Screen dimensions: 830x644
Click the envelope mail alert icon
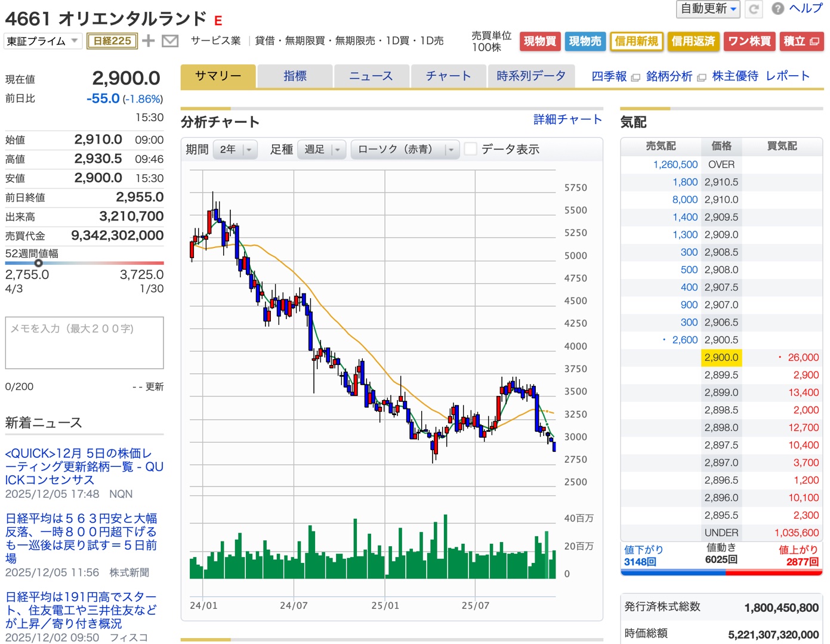pyautogui.click(x=170, y=41)
